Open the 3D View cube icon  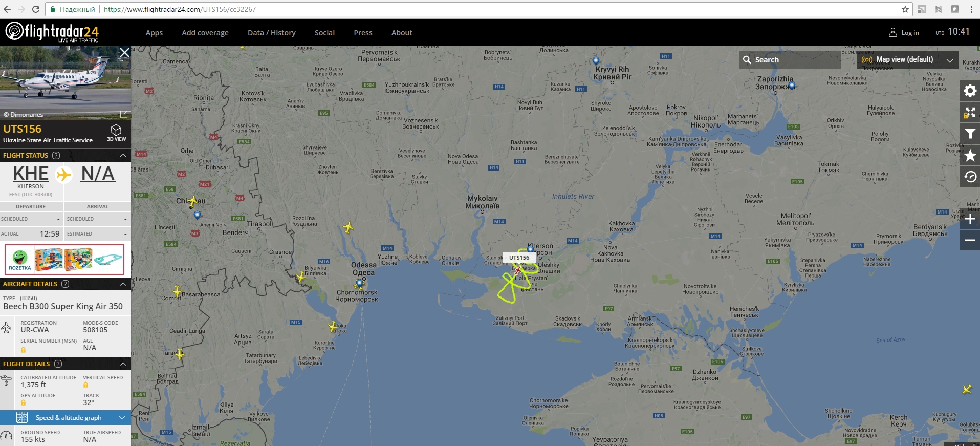(x=116, y=133)
